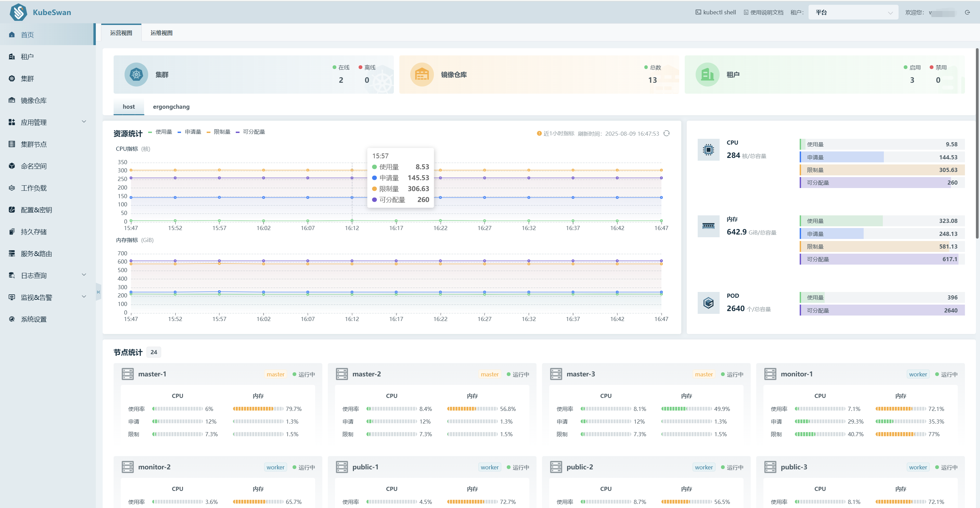
Task: Click the master-1 内存 使用率 bar at 79.7%
Action: [x=258, y=409]
